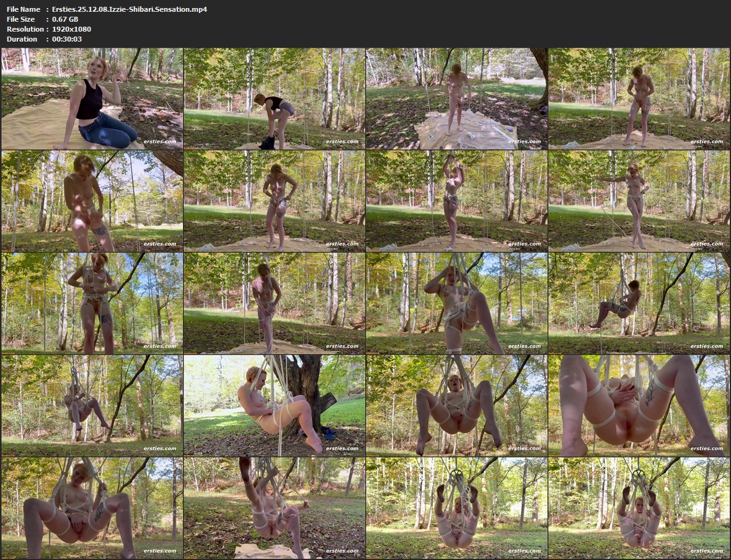Click the Duration value 00:30:03
Screen dimensions: 731x560
[66, 39]
